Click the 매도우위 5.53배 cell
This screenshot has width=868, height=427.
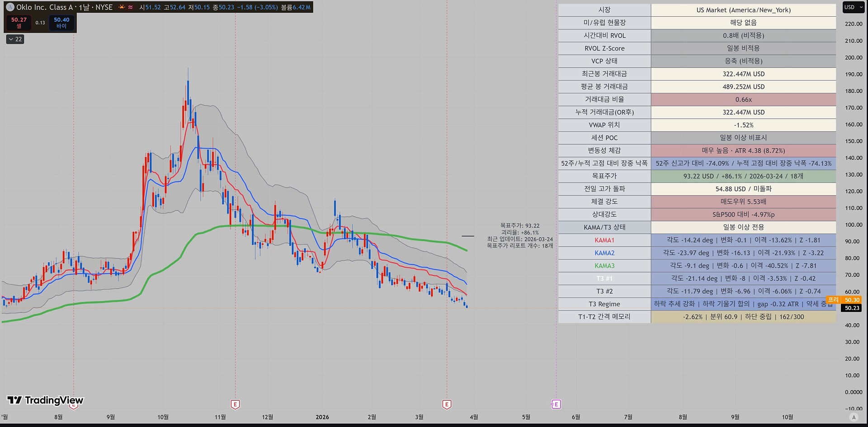[x=743, y=202]
